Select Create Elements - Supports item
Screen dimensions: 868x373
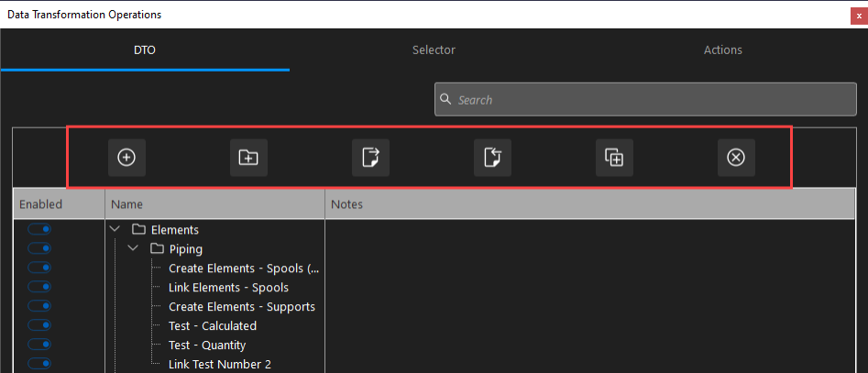(x=241, y=307)
